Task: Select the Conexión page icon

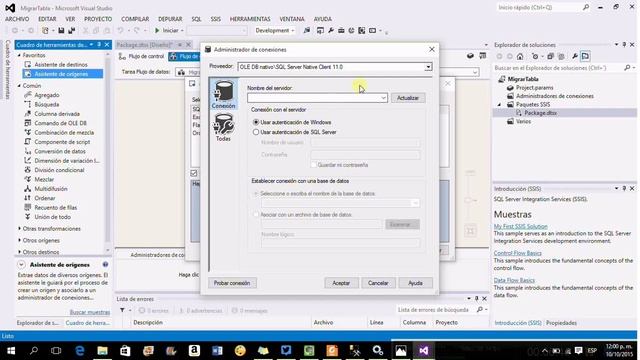Action: [x=223, y=93]
